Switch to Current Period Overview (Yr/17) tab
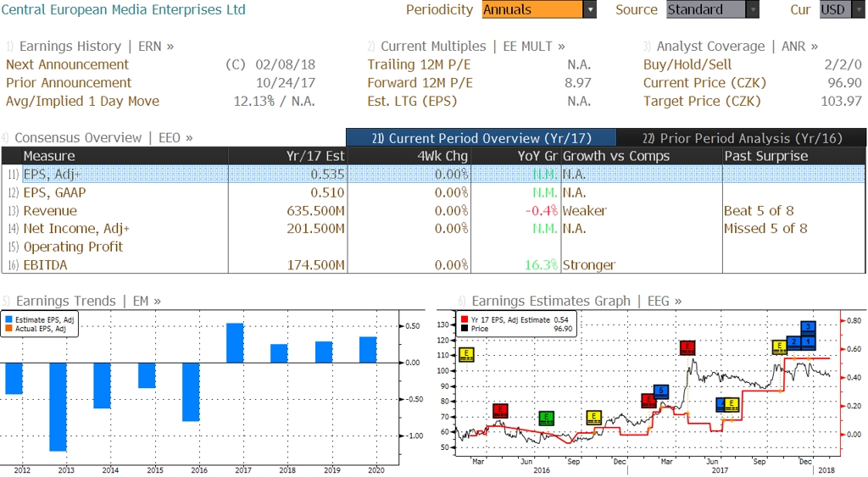 tap(481, 138)
